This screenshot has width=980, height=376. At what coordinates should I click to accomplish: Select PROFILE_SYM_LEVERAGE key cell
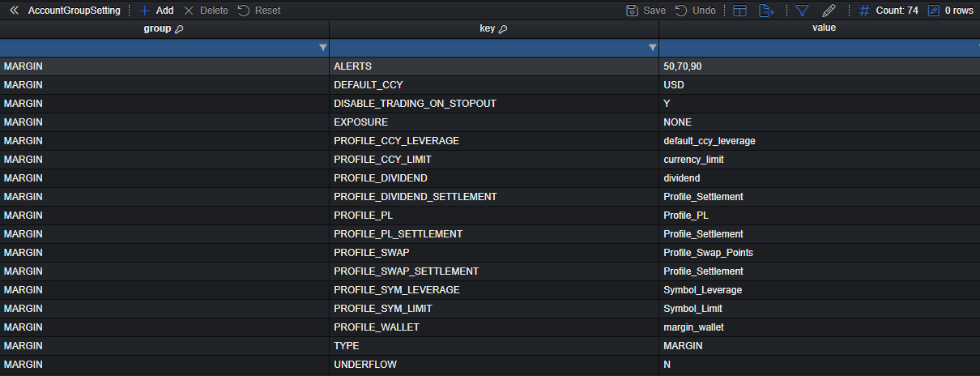(494, 290)
